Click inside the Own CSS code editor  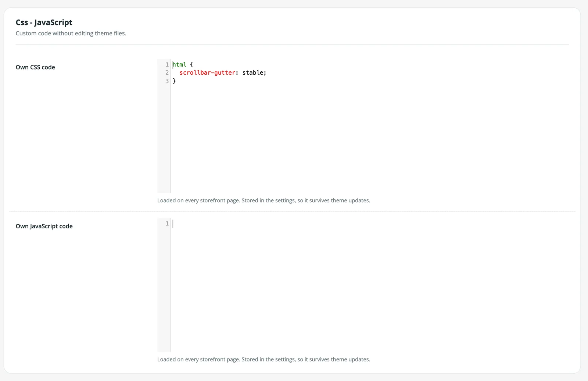[363, 126]
